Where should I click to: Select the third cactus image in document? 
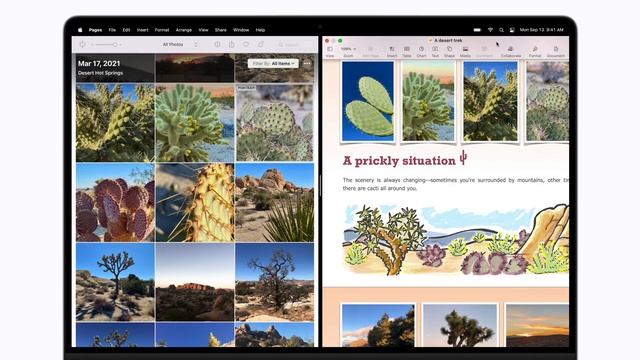coord(490,101)
